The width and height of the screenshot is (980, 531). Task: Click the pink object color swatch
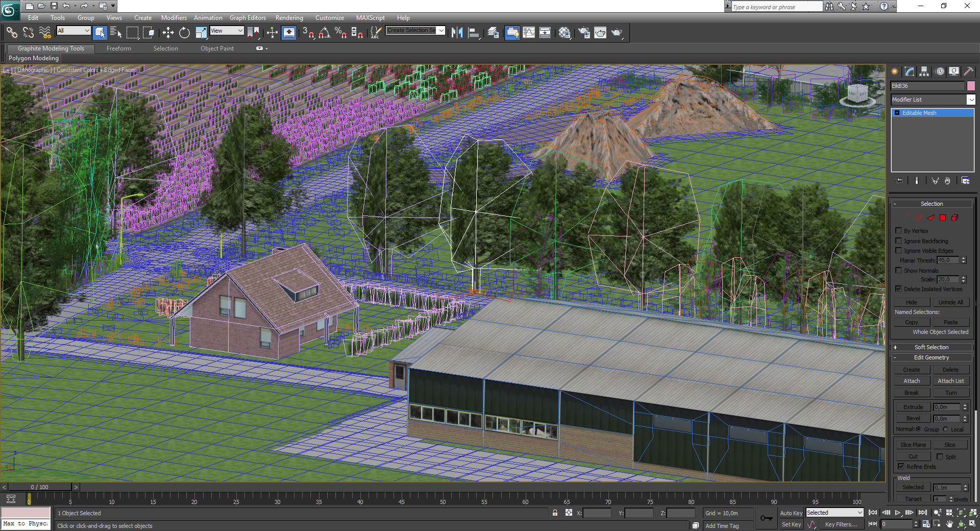coord(971,86)
